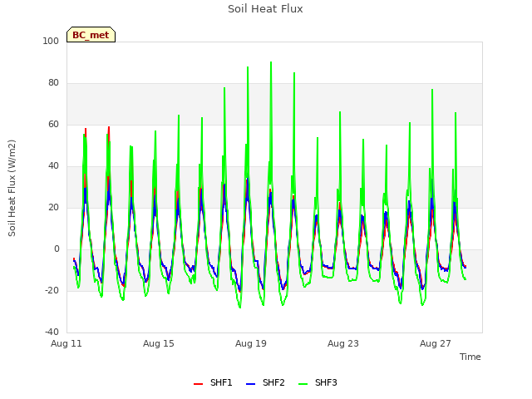The image size is (532, 399).
Task: Click the -20 y-axis tick label
Action: click(52, 291)
